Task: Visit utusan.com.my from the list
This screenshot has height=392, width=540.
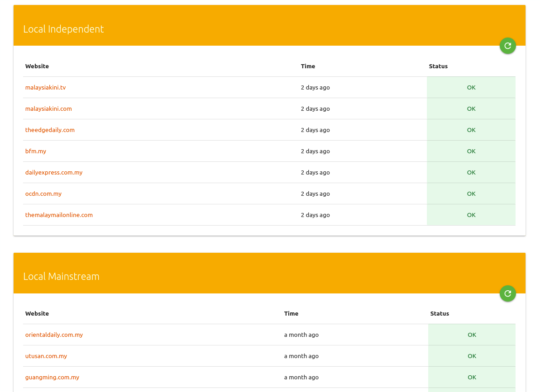Action: point(46,356)
